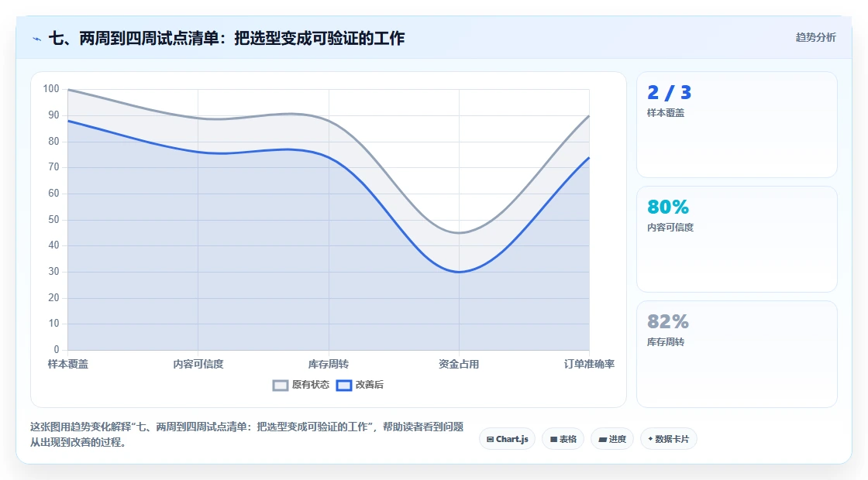Click the 原有状态 legend label
The height and width of the screenshot is (480, 868).
pos(311,385)
